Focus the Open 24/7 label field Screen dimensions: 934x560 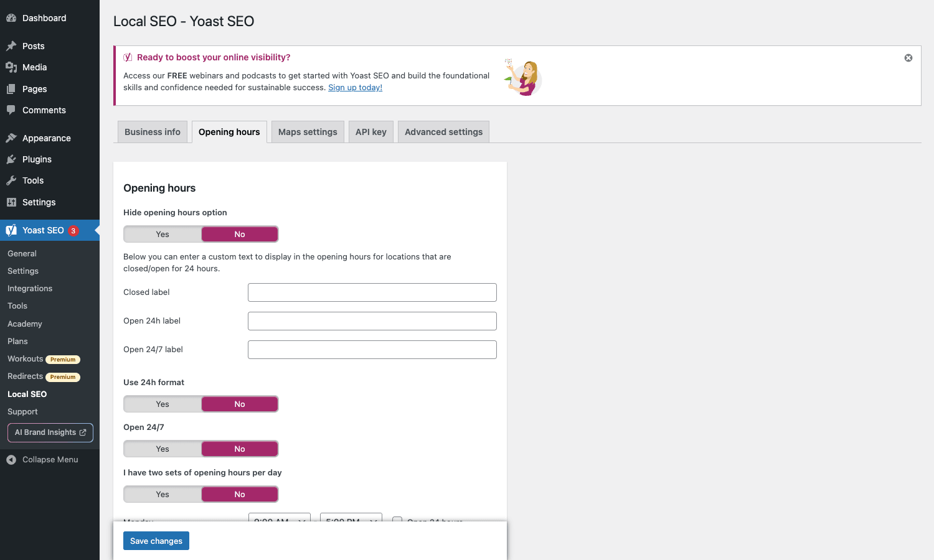click(x=372, y=350)
